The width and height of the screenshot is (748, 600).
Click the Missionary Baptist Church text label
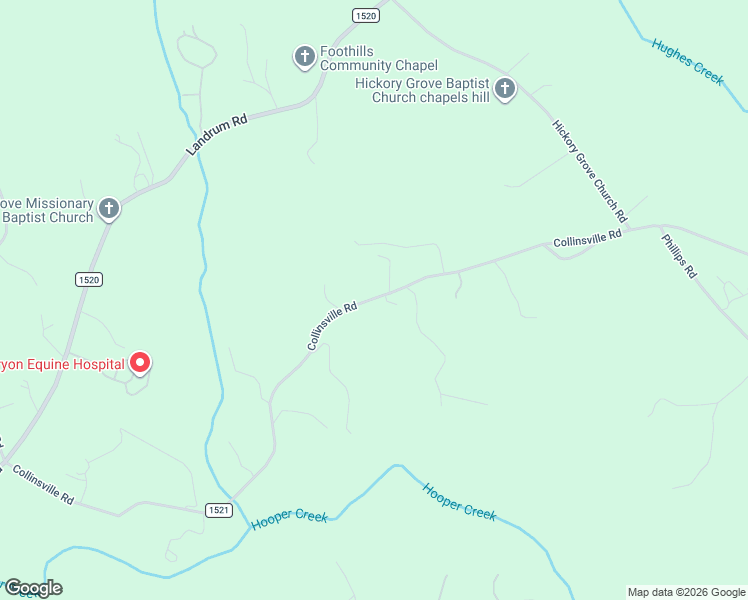47,210
